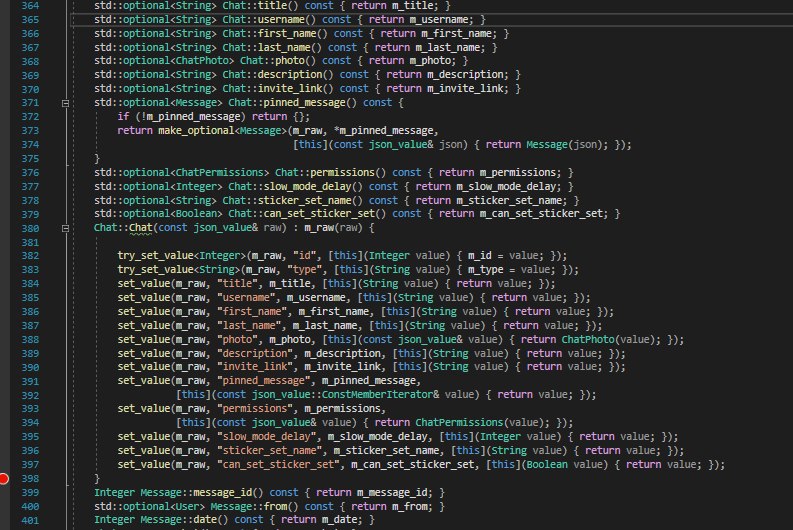Click the "id" string on line 382
Image resolution: width=793 pixels, height=530 pixels.
[x=304, y=255]
